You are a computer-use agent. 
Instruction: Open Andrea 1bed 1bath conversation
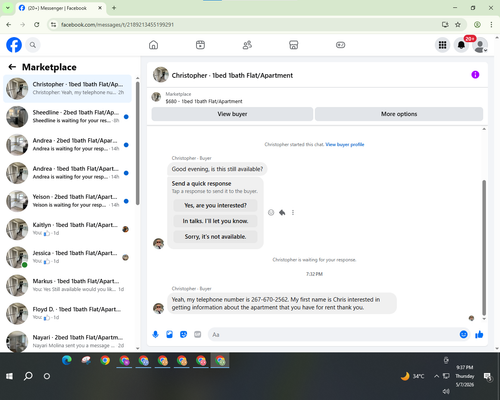(67, 173)
